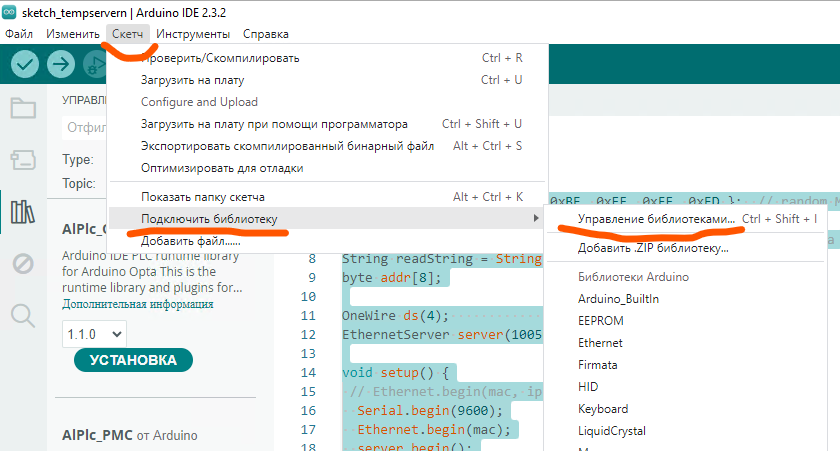
Task: Choose Добавить файл menu entry
Action: click(327, 240)
